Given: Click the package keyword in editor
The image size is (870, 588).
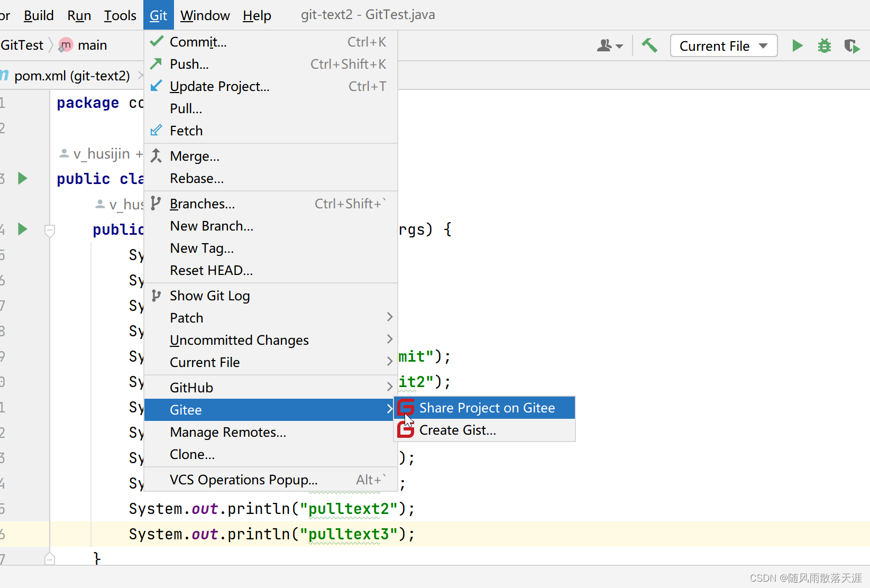Looking at the screenshot, I should tap(88, 103).
